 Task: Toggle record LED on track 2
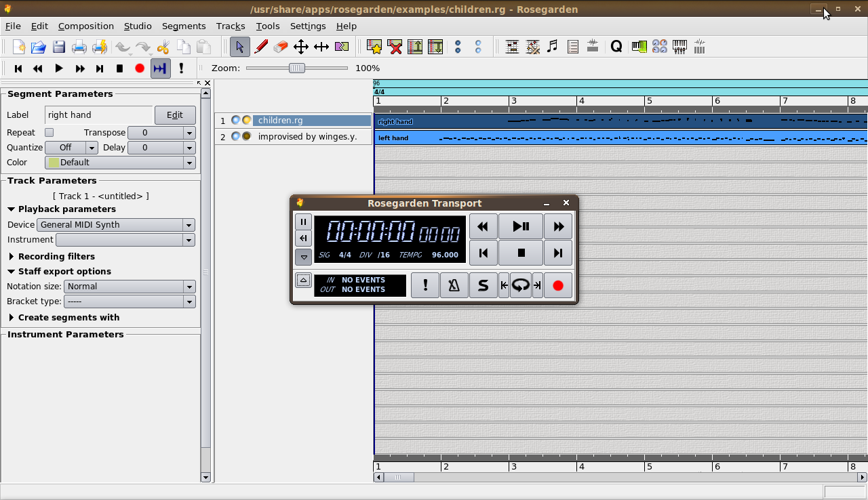point(246,137)
